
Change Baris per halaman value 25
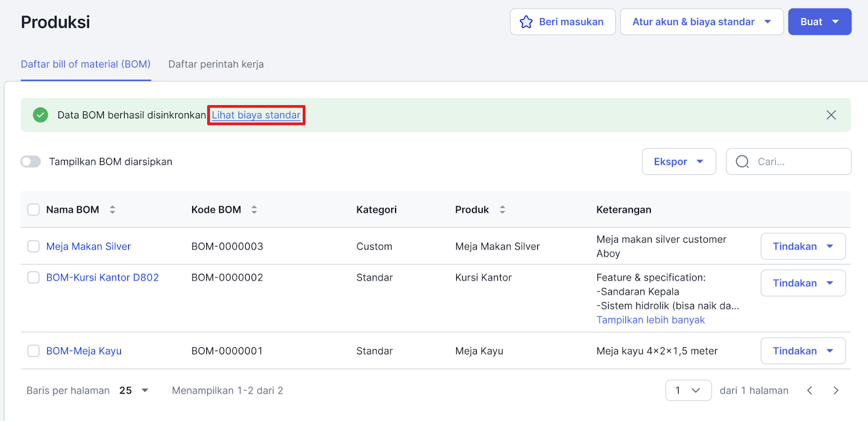tap(133, 391)
